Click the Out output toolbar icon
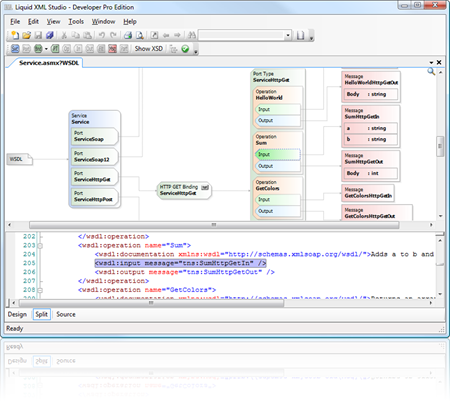The image size is (450, 419). pyautogui.click(x=90, y=49)
